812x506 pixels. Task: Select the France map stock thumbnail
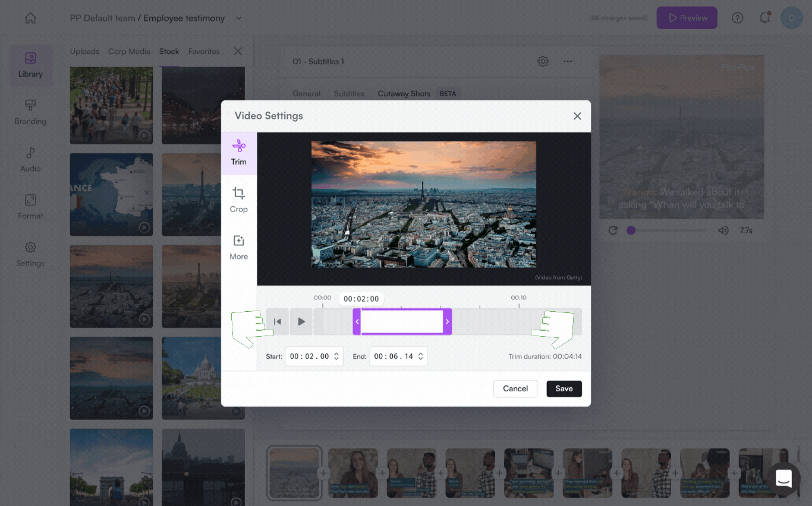[x=111, y=195]
